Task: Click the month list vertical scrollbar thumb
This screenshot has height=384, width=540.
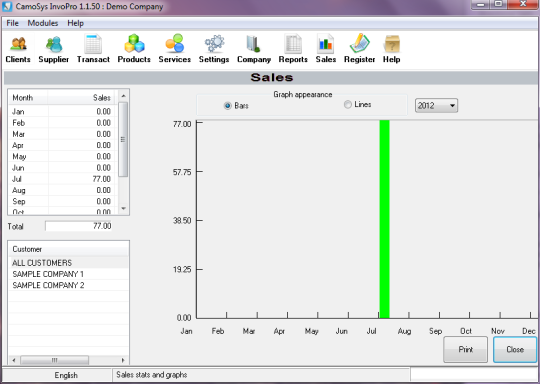Action: [x=123, y=139]
